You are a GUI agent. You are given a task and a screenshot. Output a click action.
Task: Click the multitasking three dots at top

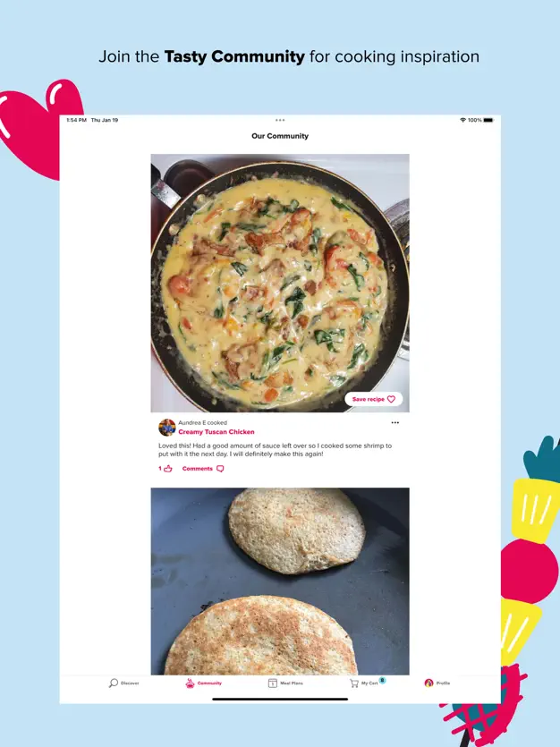tap(280, 120)
